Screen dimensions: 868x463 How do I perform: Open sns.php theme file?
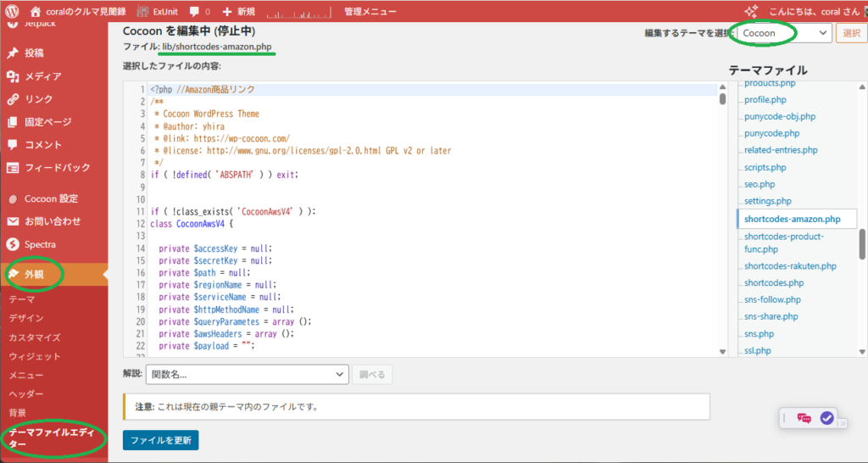tap(759, 334)
